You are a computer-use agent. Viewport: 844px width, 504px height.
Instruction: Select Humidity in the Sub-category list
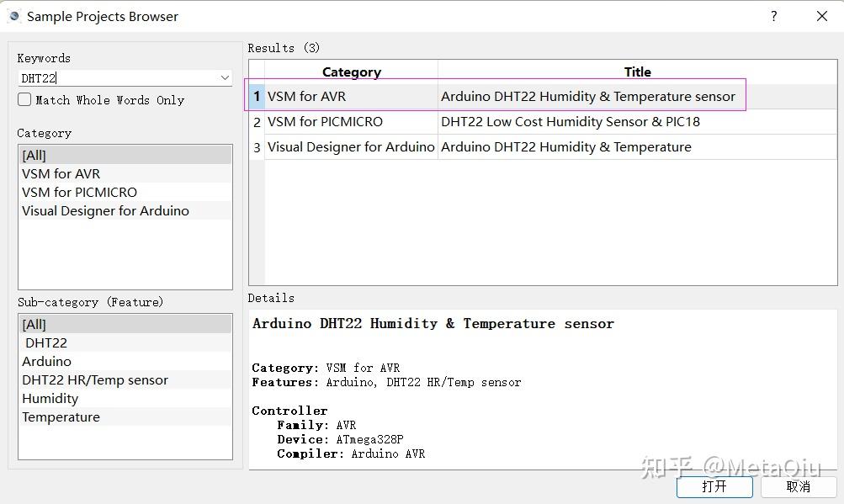coord(125,399)
